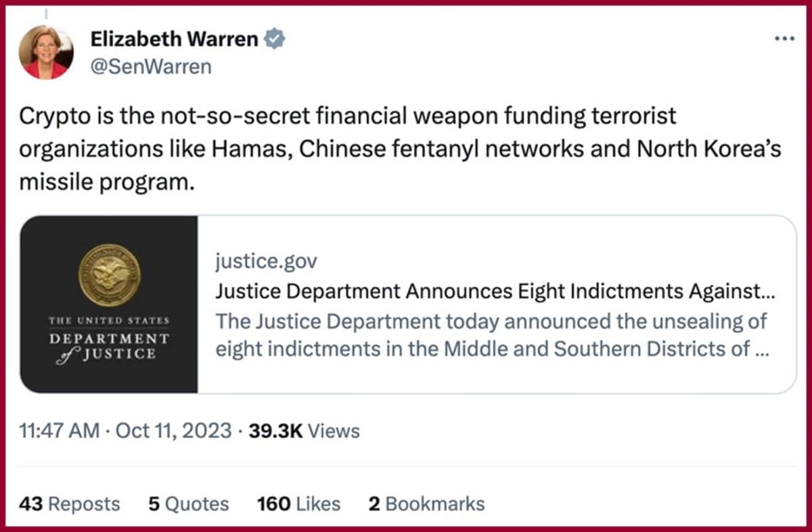The height and width of the screenshot is (532, 812).
Task: Click the Oct 11, 2023 date
Action: pyautogui.click(x=174, y=431)
